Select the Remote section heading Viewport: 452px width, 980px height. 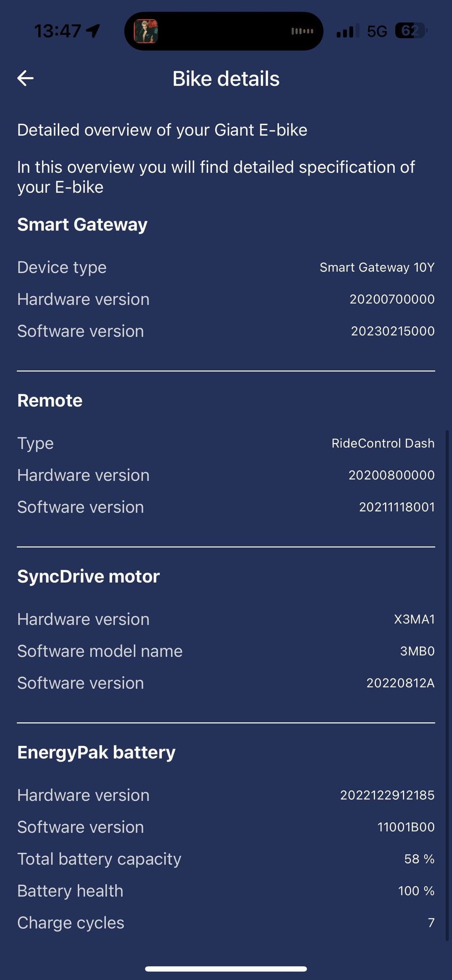50,401
